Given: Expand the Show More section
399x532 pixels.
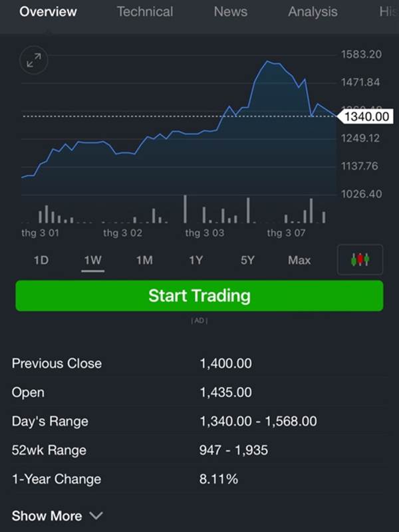Looking at the screenshot, I should click(x=57, y=516).
